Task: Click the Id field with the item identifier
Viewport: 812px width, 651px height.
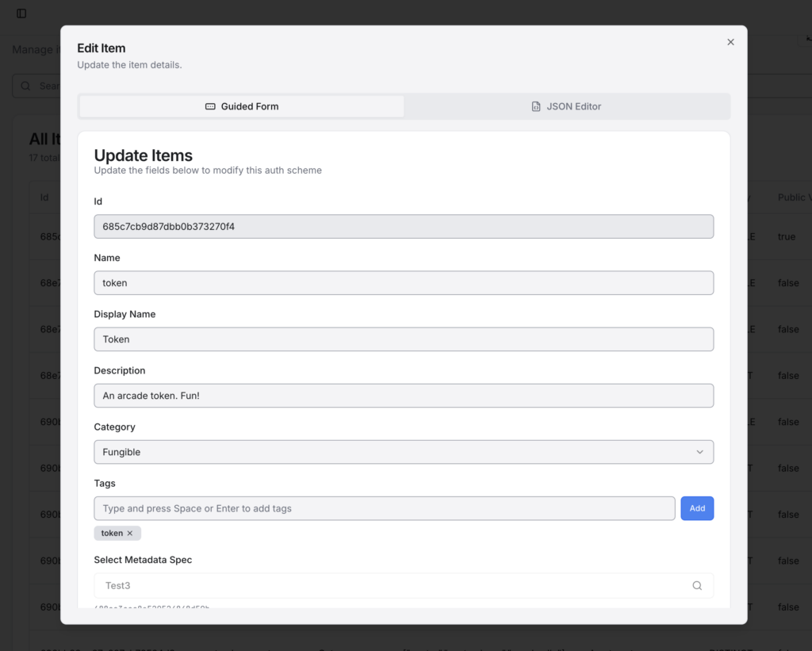Action: (x=404, y=227)
